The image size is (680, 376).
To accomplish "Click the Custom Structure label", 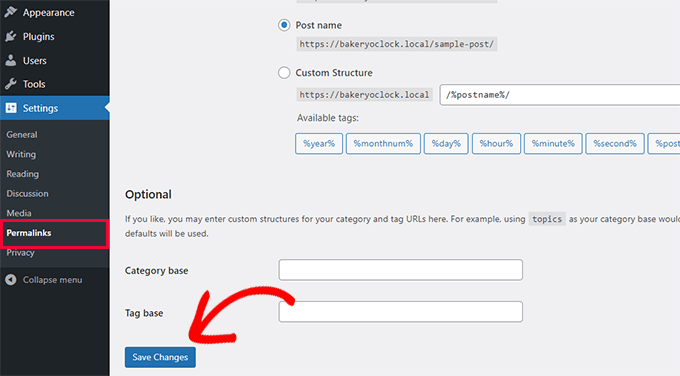I will click(334, 72).
